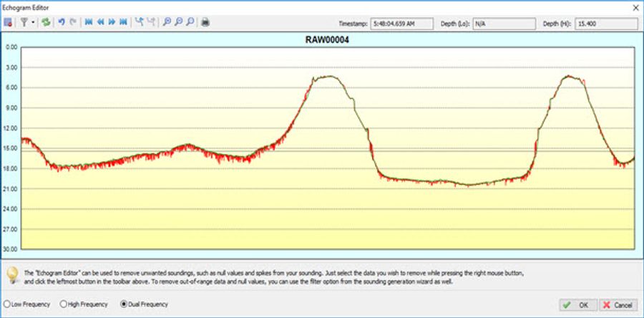Click the 15.00 depth axis label
Viewport: 644px width, 318px height.
[x=11, y=148]
